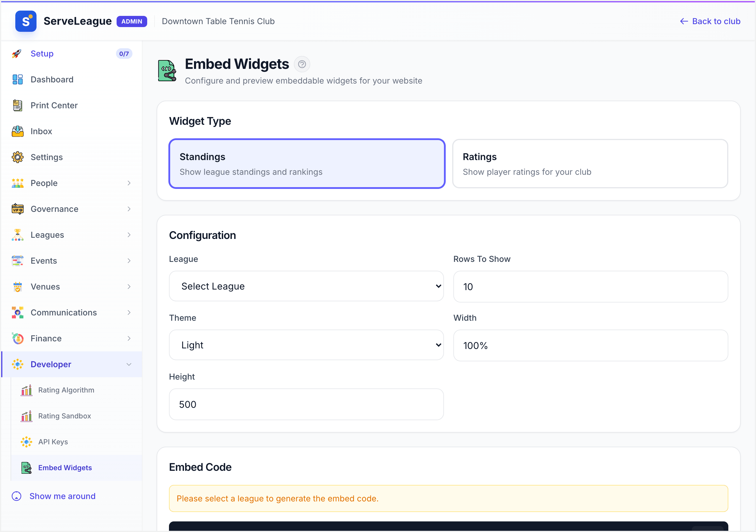Open the Select League dropdown
756x532 pixels.
[x=306, y=286]
